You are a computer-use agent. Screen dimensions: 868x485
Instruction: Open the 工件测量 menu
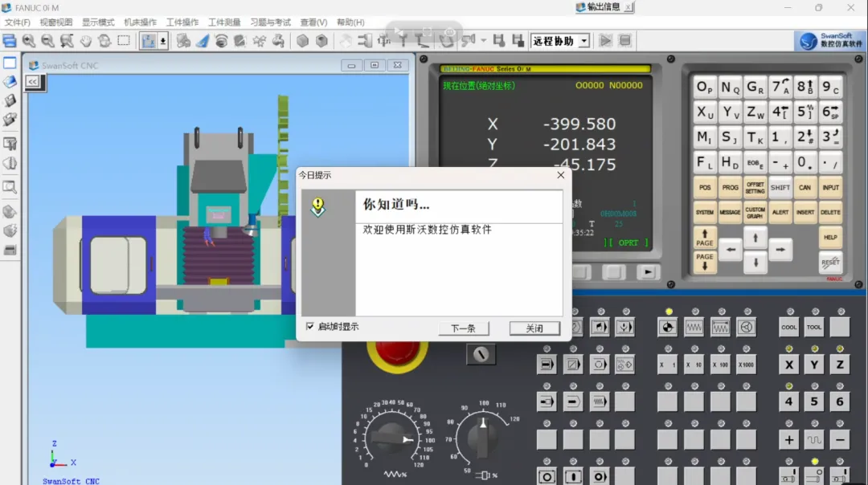point(224,22)
